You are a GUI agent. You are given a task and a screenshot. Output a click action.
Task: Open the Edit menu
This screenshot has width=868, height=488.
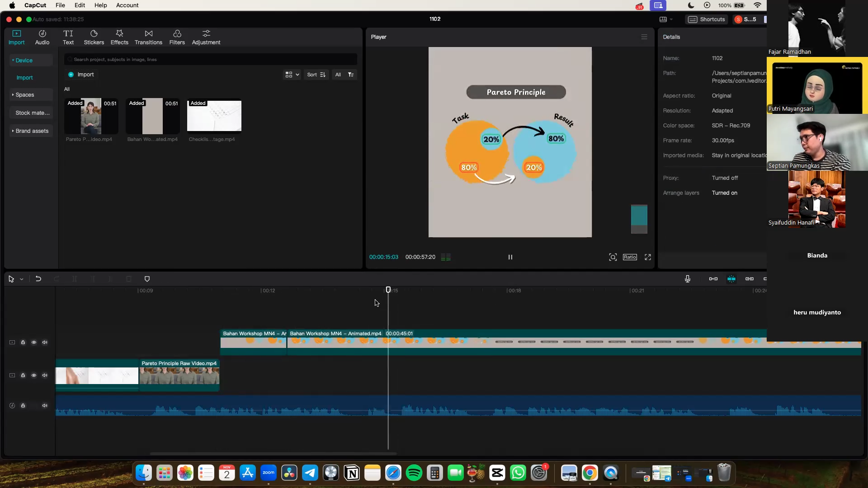click(x=80, y=5)
